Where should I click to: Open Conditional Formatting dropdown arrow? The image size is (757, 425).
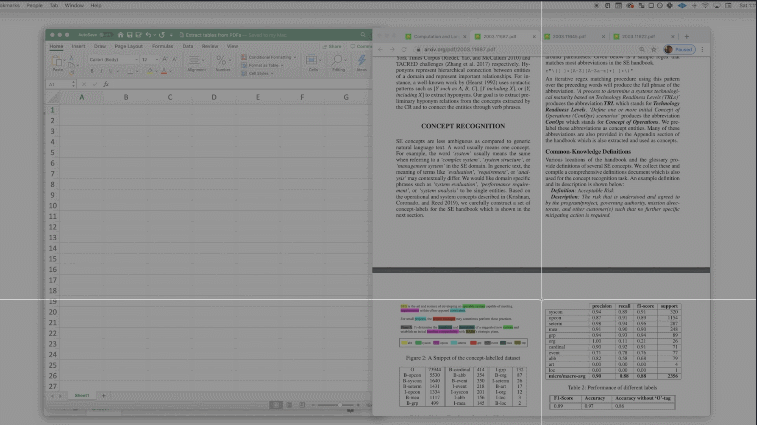295,57
